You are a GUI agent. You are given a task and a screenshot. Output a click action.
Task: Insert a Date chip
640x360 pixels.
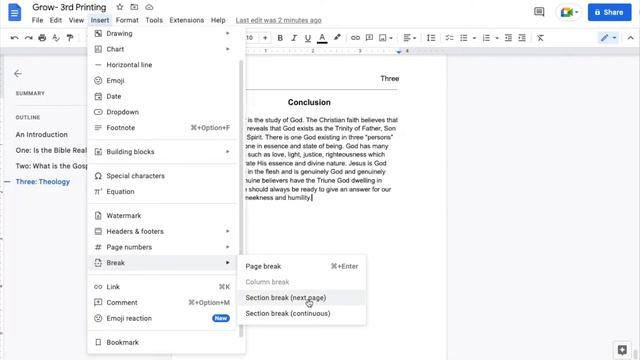pyautogui.click(x=162, y=96)
